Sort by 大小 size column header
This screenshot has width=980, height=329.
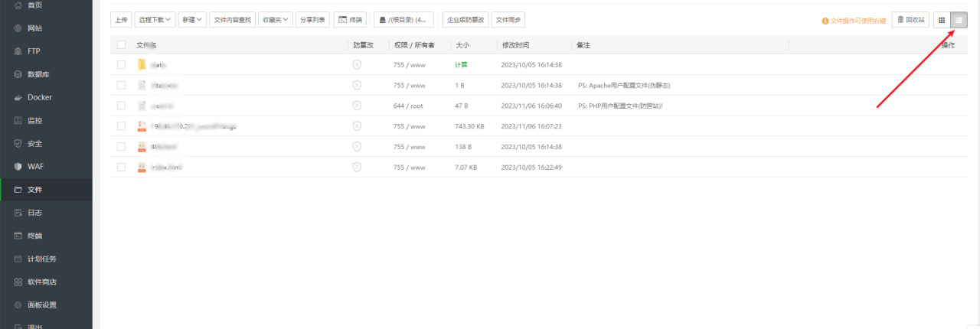click(462, 45)
